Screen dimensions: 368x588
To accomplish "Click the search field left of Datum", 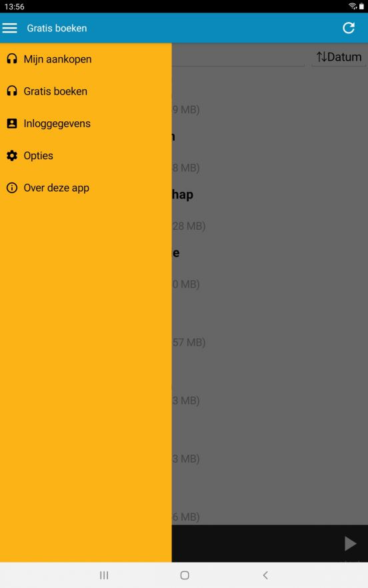I will (238, 57).
